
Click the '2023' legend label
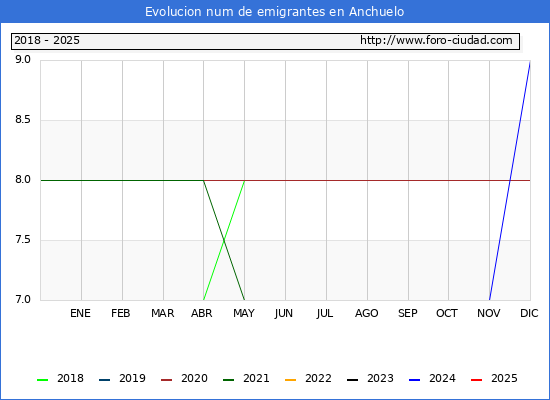pos(380,378)
